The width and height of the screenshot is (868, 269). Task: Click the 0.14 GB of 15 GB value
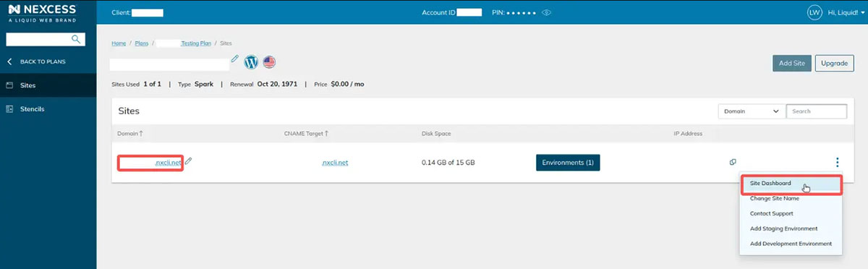(x=448, y=163)
